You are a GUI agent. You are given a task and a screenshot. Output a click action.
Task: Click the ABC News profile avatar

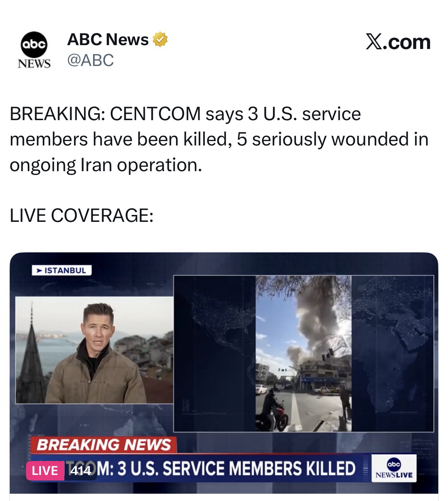tap(34, 50)
